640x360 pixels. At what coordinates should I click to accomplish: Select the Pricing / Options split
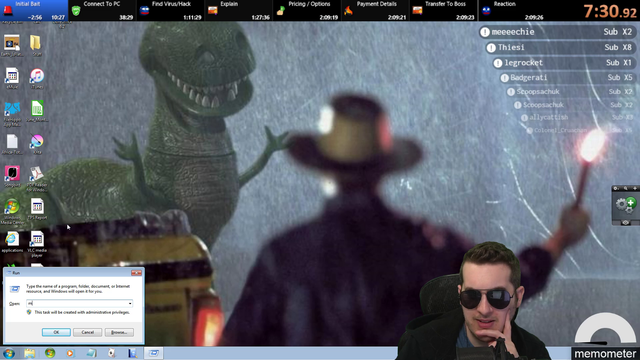click(307, 11)
